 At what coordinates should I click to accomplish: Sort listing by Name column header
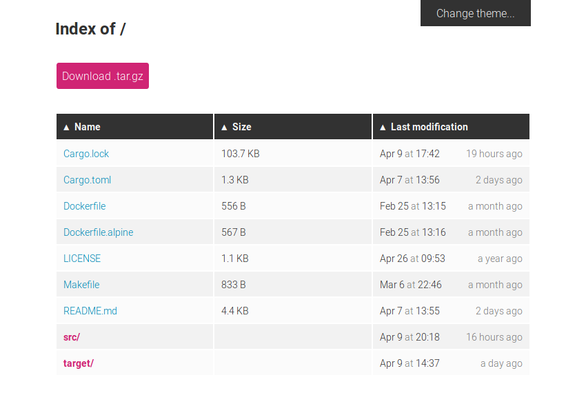coord(87,127)
